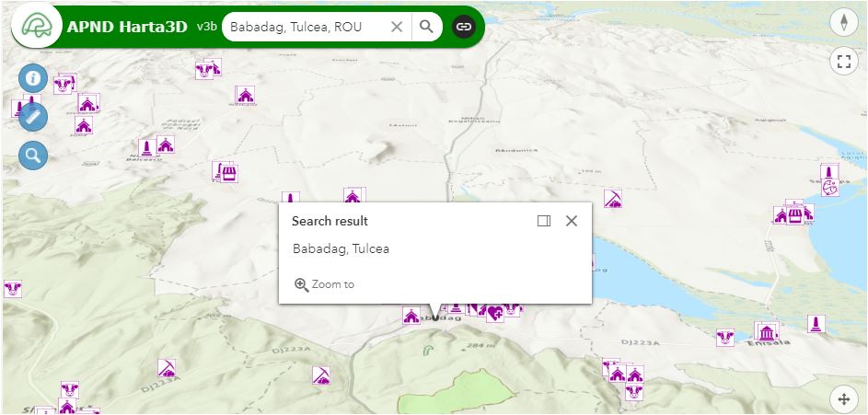Screen dimensions: 868x415
Task: Open the info panel button
Action: (33, 78)
